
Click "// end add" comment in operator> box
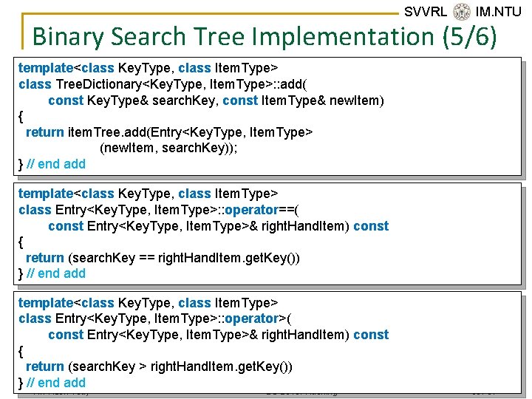56,383
